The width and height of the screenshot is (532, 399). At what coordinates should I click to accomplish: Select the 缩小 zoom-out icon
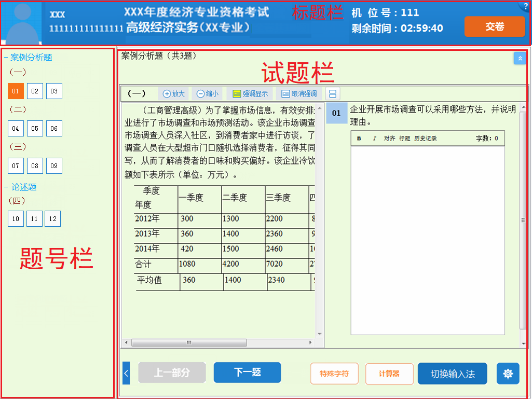(x=207, y=93)
